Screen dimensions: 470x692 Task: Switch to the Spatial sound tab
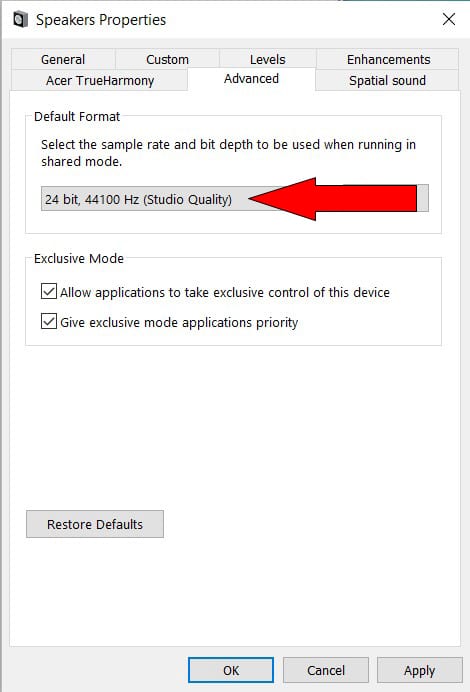tap(387, 80)
